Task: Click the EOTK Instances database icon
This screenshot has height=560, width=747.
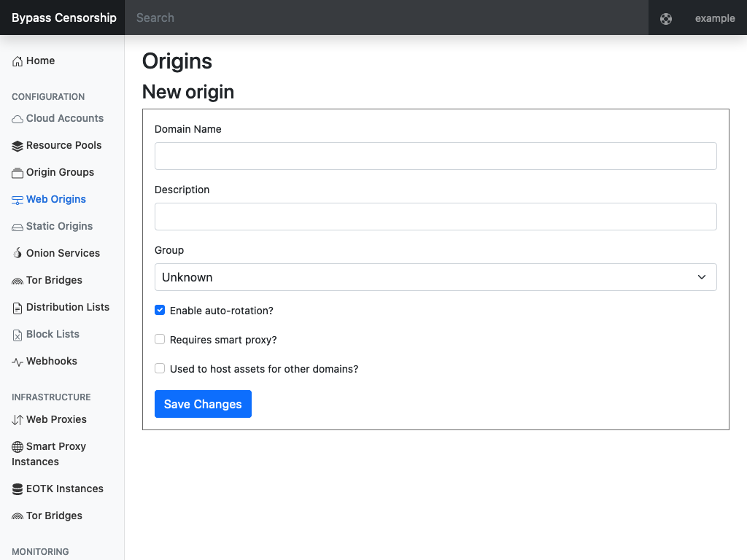Action: tap(18, 489)
